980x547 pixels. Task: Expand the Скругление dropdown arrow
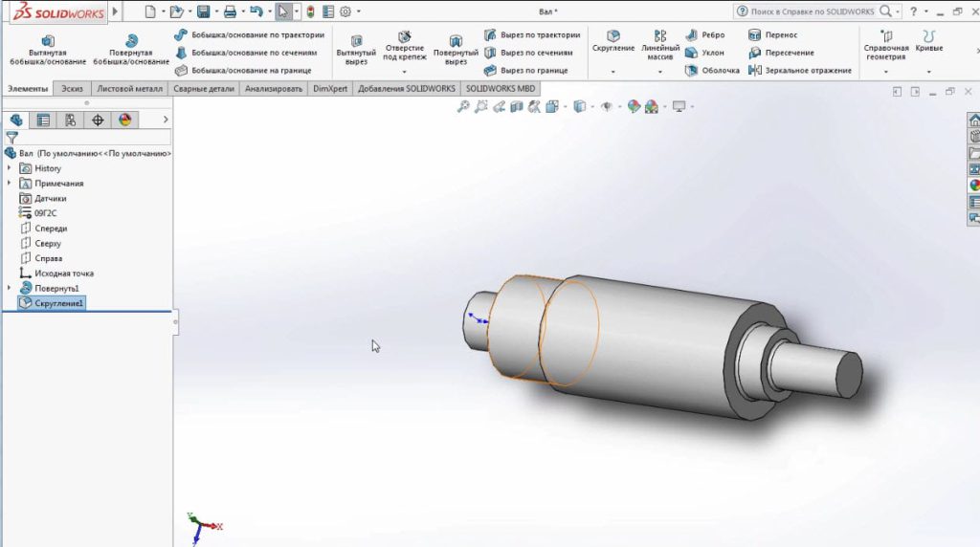[613, 72]
